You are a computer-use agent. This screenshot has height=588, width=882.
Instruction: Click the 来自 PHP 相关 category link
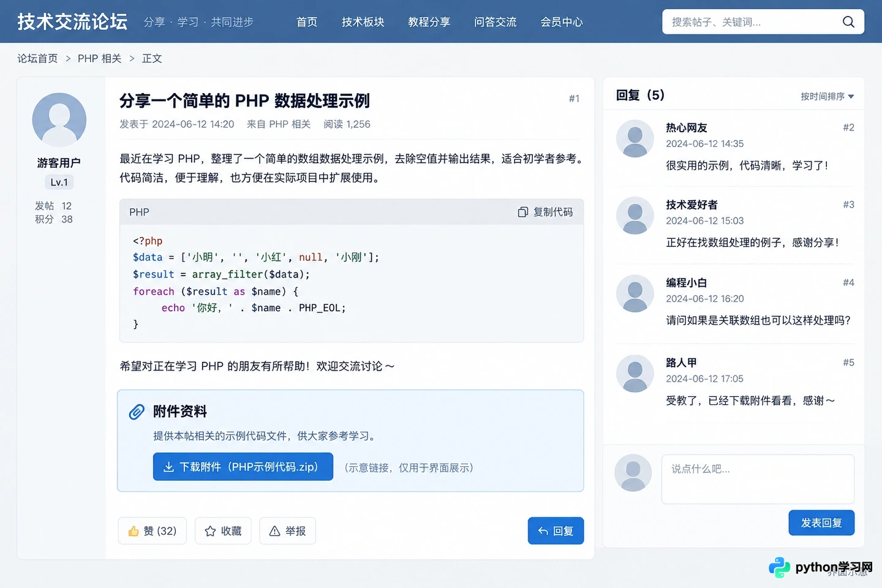tap(279, 124)
